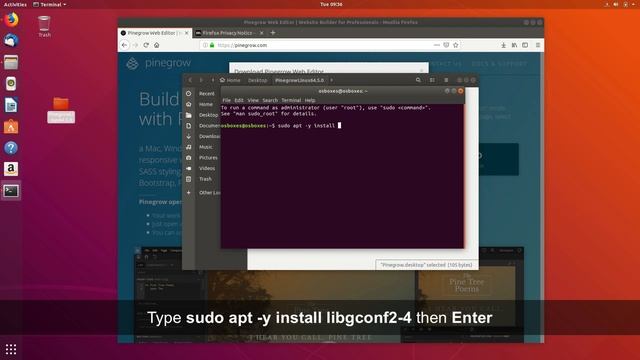
Task: Open page actions menu in address bar
Action: [437, 45]
